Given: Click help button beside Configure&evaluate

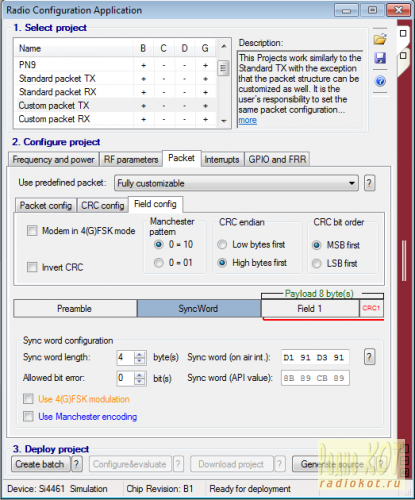Looking at the screenshot, I should 178,464.
